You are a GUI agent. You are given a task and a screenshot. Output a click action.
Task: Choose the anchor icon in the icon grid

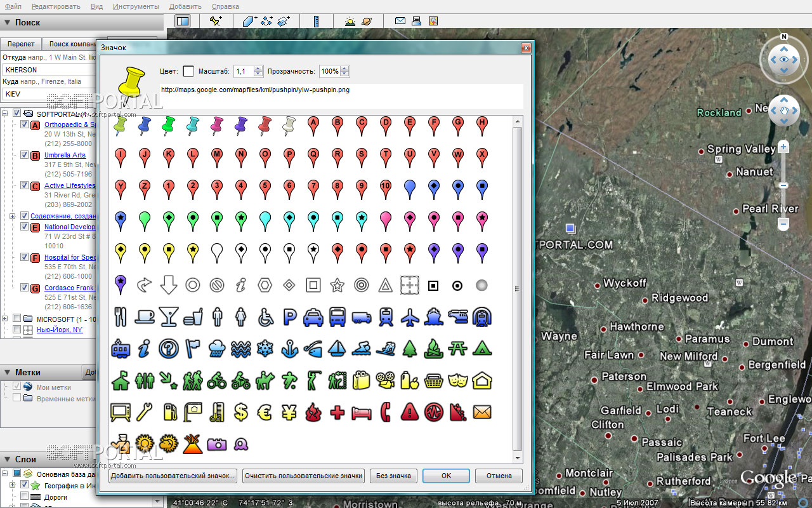tap(289, 348)
